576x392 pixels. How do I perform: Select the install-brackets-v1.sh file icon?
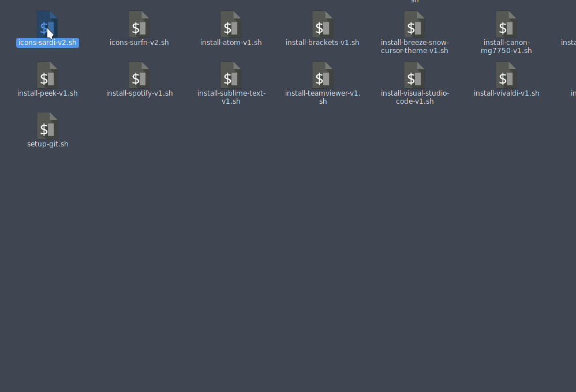[323, 24]
